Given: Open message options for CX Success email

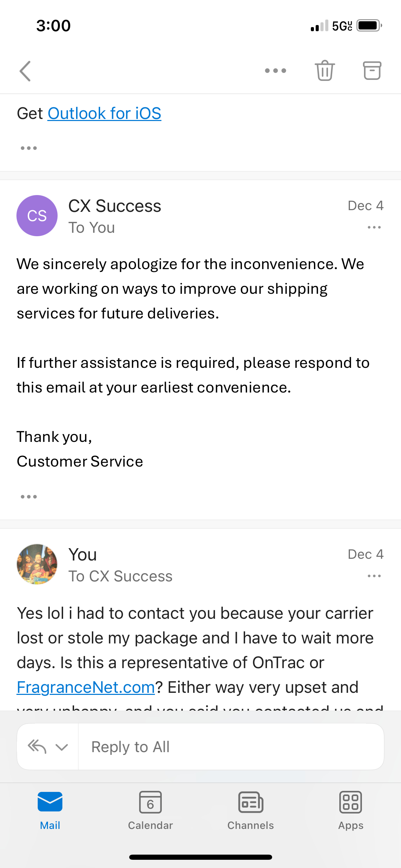Looking at the screenshot, I should (374, 227).
